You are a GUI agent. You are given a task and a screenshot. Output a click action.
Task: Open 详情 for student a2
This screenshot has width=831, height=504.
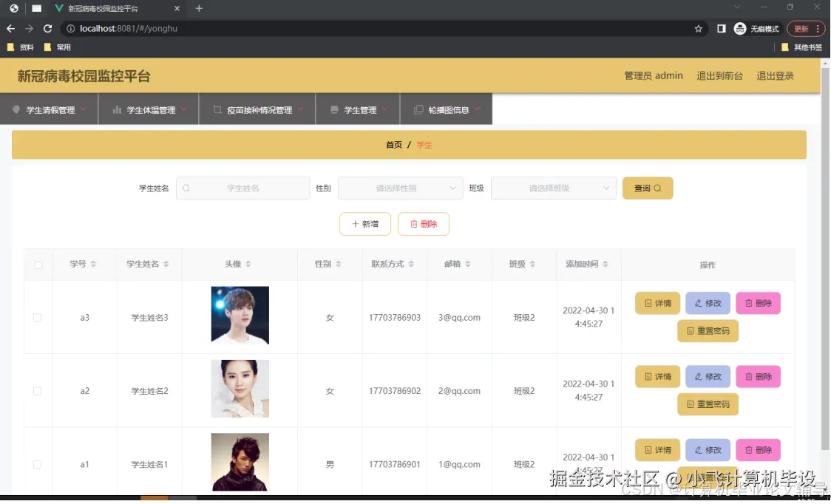click(x=658, y=377)
